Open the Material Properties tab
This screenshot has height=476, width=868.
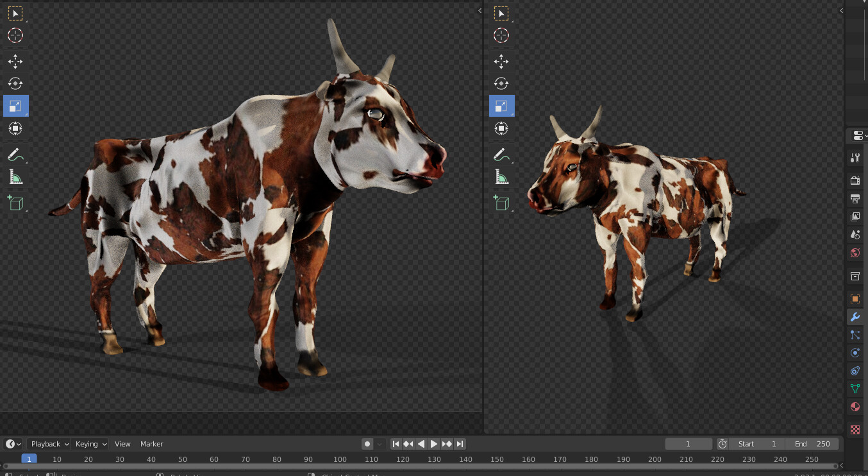tap(855, 407)
